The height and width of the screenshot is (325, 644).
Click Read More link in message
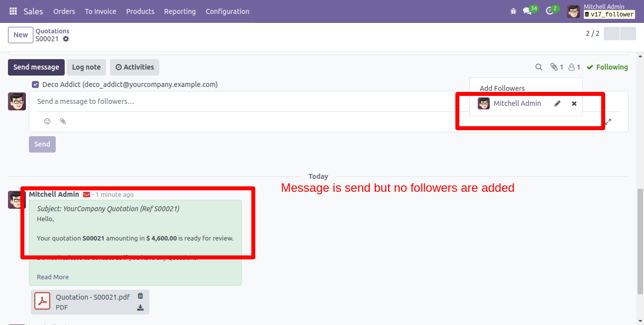tap(53, 277)
